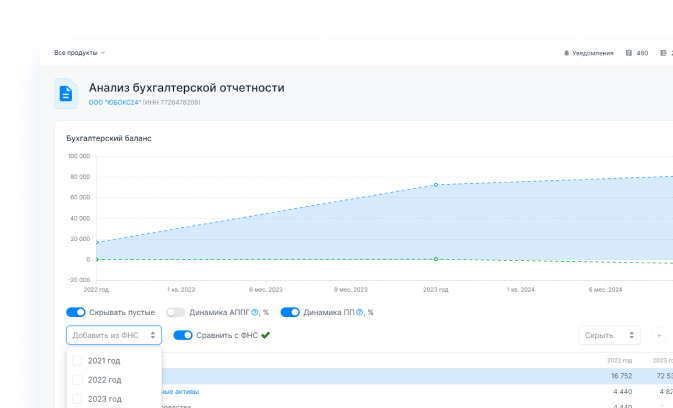
Task: Click the counter icon next to 480
Action: [x=629, y=52]
